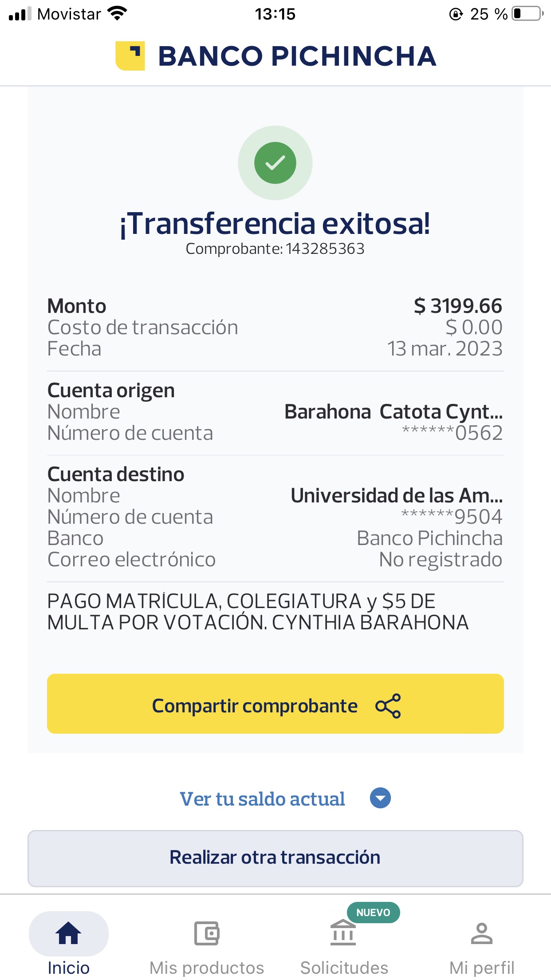
Task: Tap the Wi-Fi icon in the status bar
Action: coord(117,14)
